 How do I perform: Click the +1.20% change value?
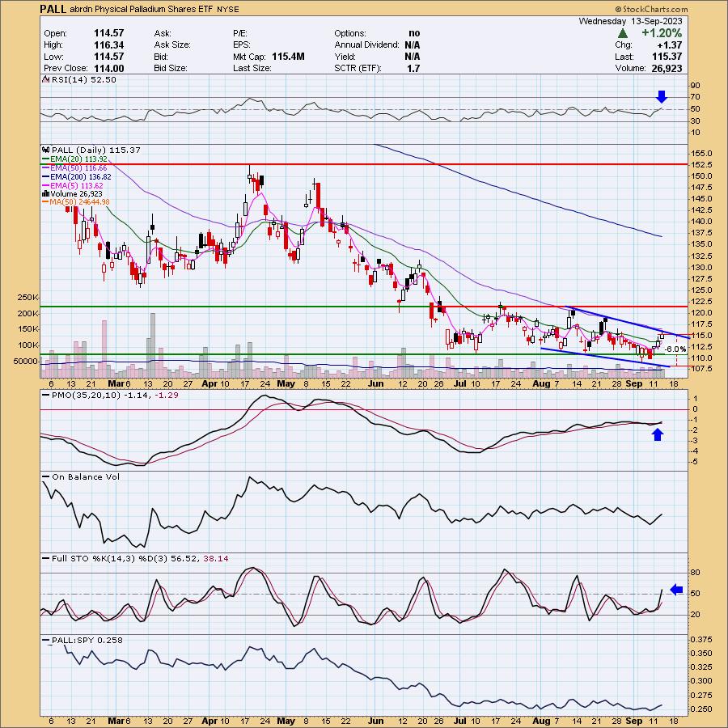[x=662, y=33]
